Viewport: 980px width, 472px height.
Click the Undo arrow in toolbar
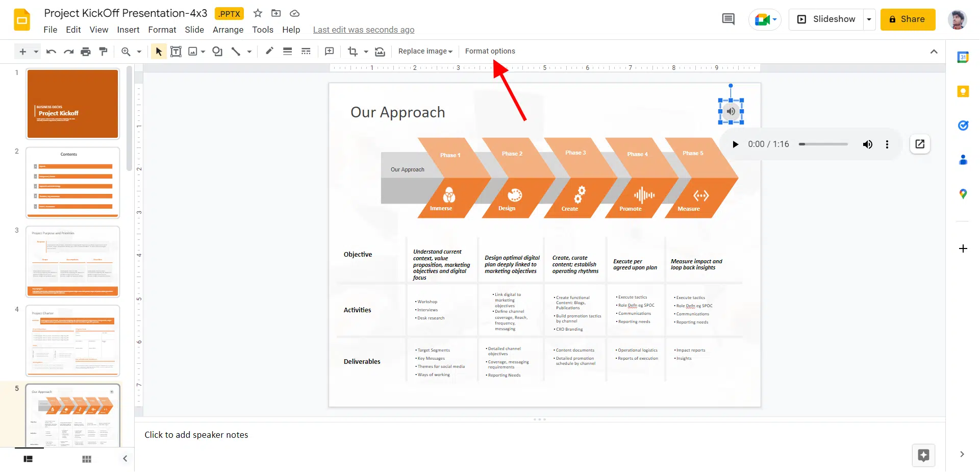pos(51,52)
